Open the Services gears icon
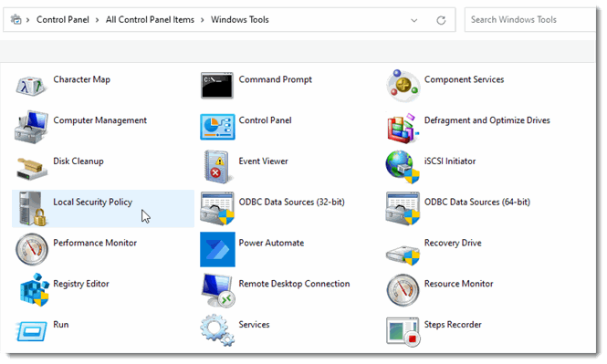 point(217,330)
